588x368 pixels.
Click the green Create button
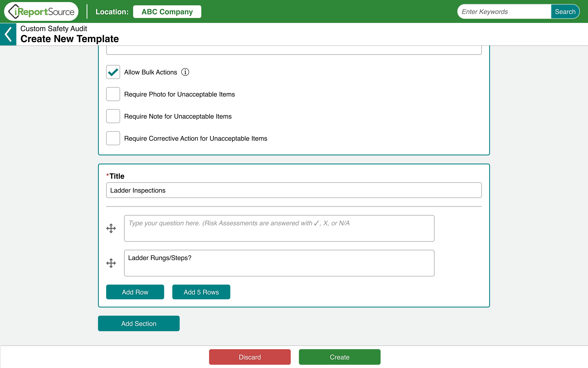(340, 357)
